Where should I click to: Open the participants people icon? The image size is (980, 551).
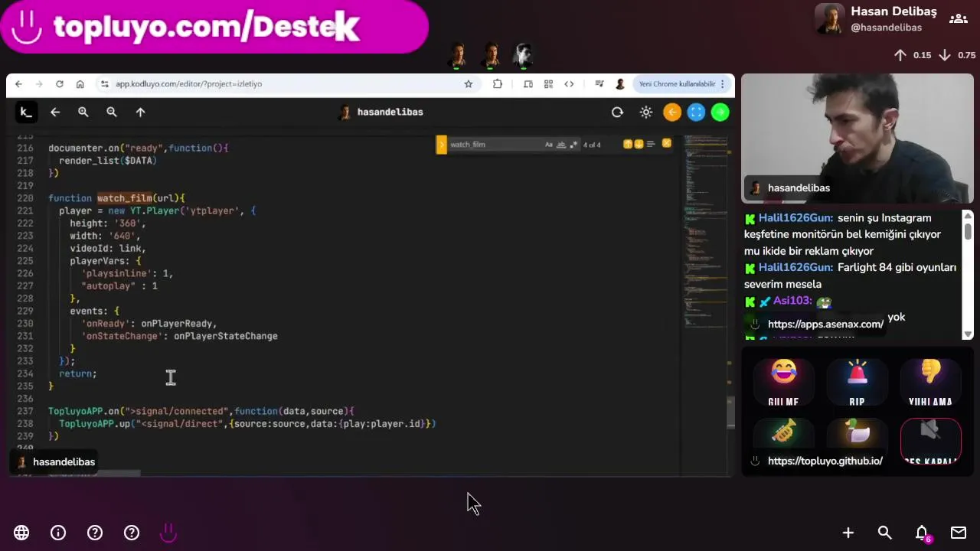click(958, 19)
